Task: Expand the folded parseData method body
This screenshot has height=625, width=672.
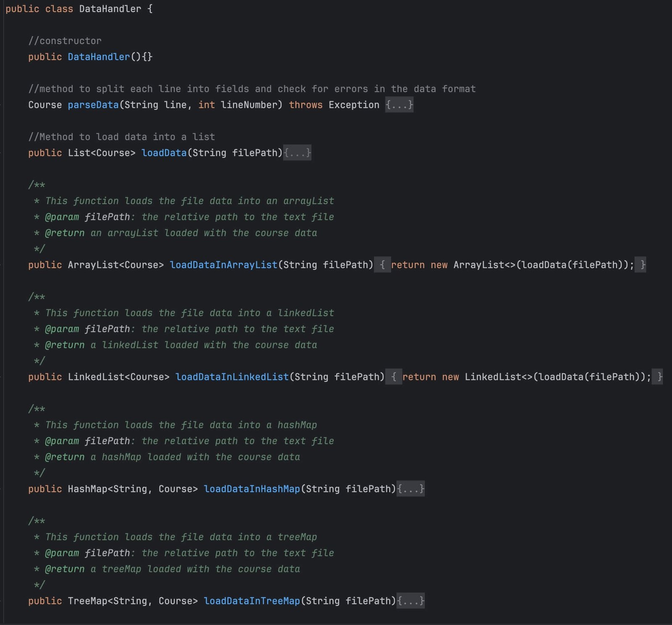Action: coord(399,105)
